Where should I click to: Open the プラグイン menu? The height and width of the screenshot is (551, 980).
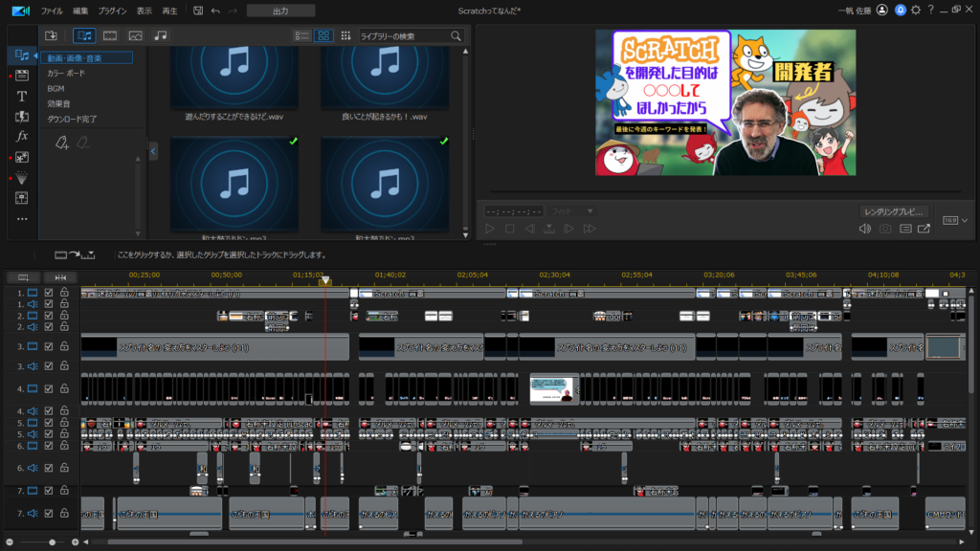[113, 11]
